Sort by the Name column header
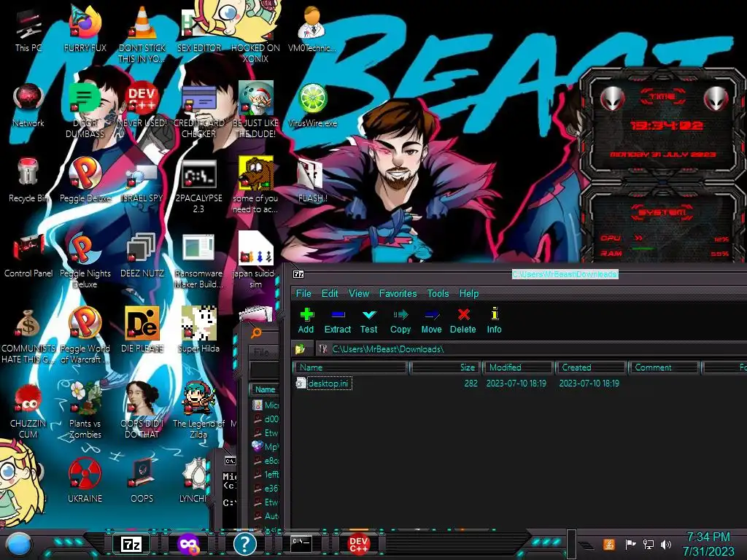 [351, 367]
